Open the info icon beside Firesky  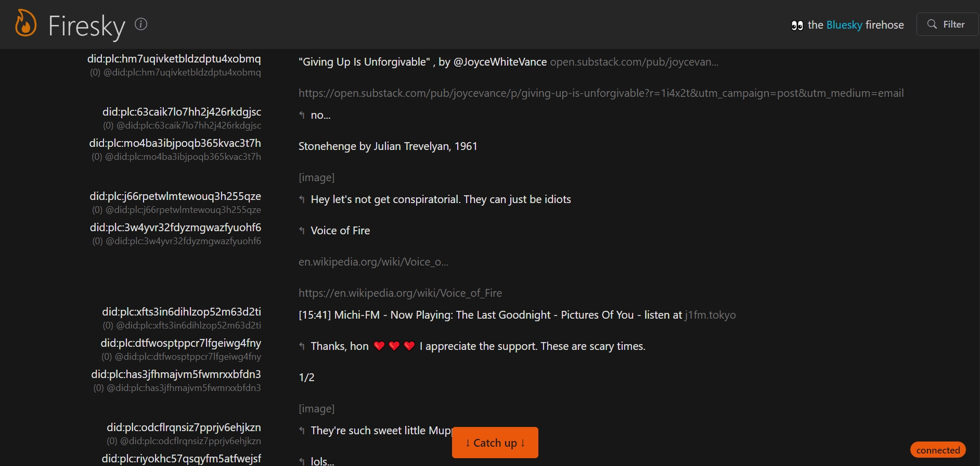pyautogui.click(x=141, y=24)
